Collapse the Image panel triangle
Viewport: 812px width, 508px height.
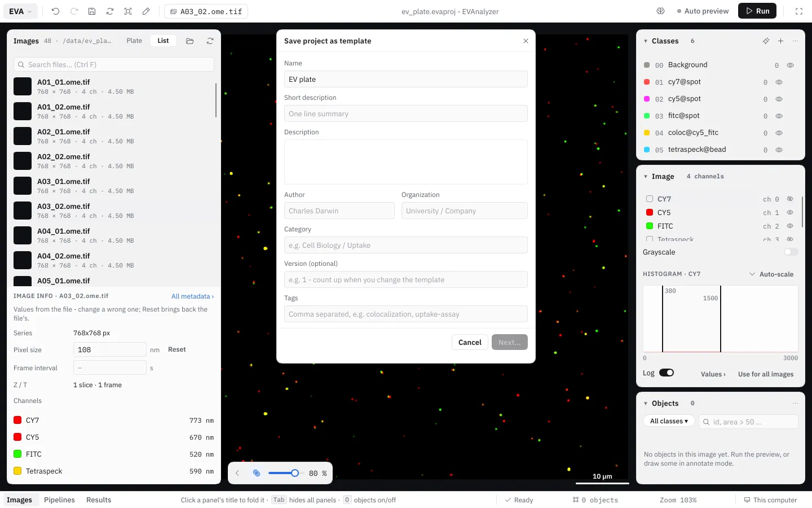click(x=645, y=177)
